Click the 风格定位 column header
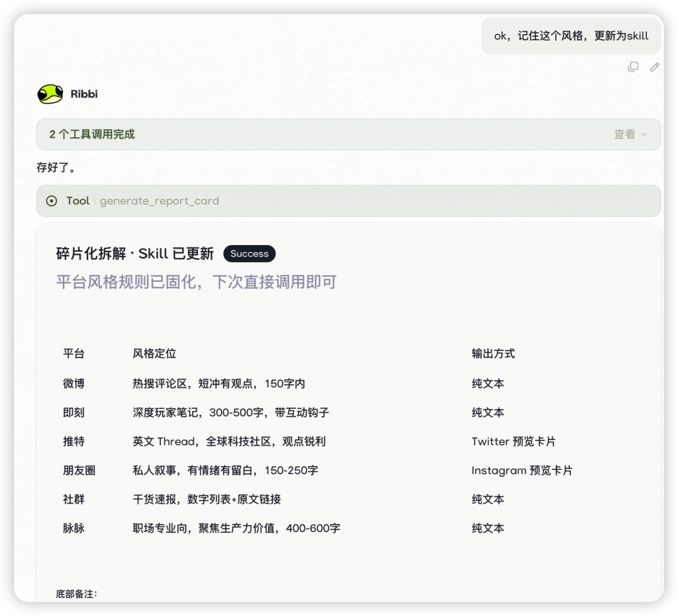 pyautogui.click(x=155, y=353)
